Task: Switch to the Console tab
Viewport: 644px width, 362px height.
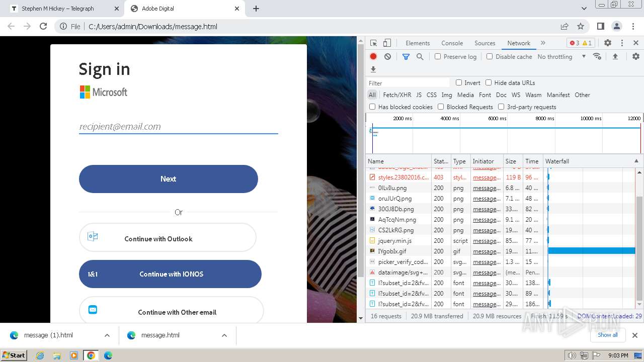Action: click(x=452, y=43)
